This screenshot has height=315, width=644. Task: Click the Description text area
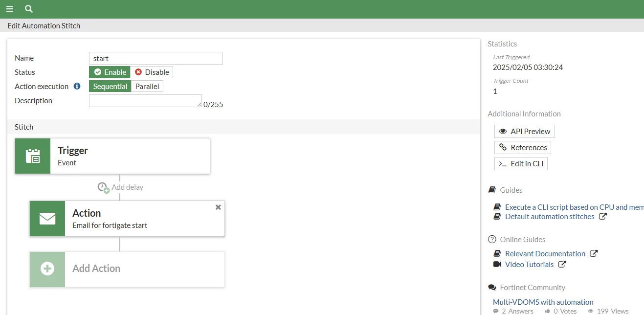[145, 101]
